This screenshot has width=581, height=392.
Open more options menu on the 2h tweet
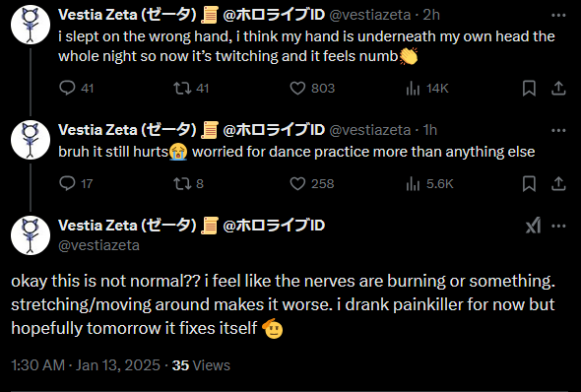click(558, 15)
